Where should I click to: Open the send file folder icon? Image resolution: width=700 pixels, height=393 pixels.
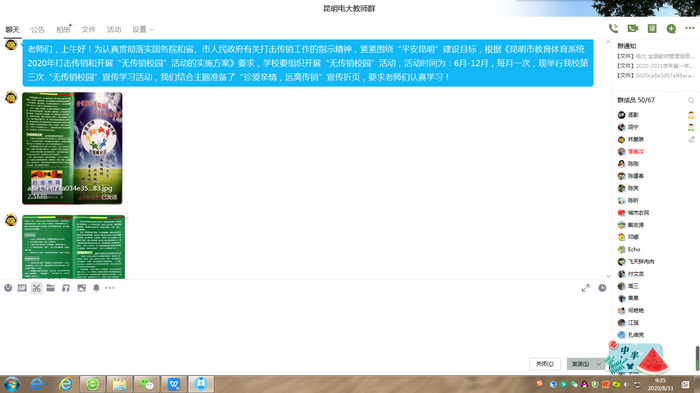coord(50,288)
